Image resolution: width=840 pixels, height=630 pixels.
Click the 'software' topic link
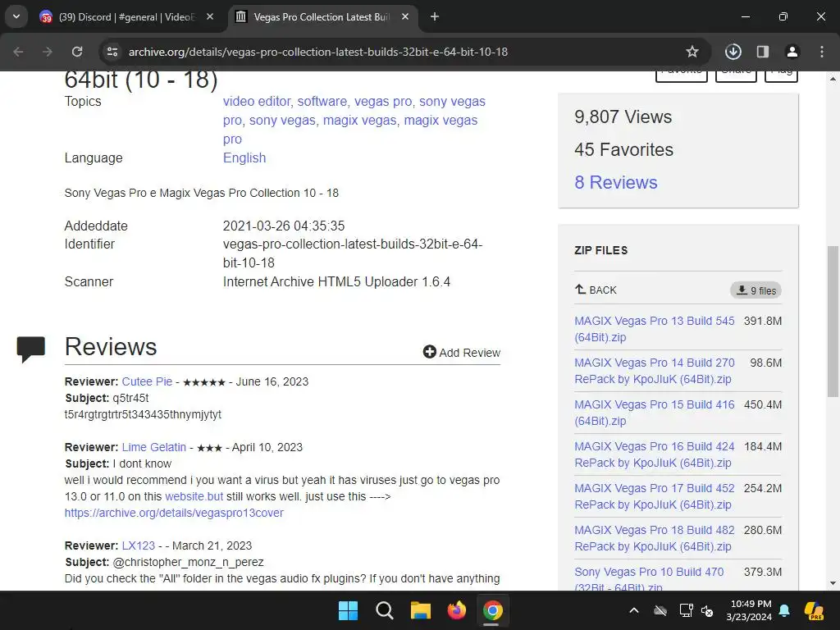[x=322, y=101]
